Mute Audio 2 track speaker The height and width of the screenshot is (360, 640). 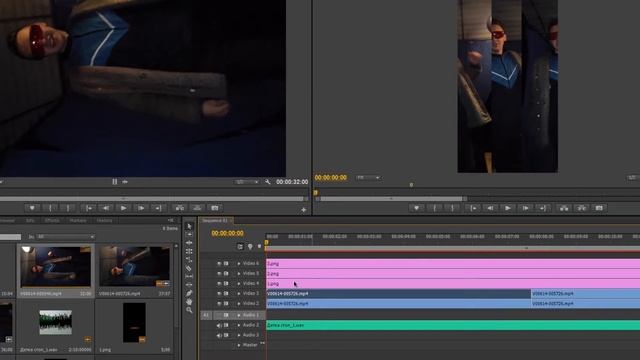219,325
